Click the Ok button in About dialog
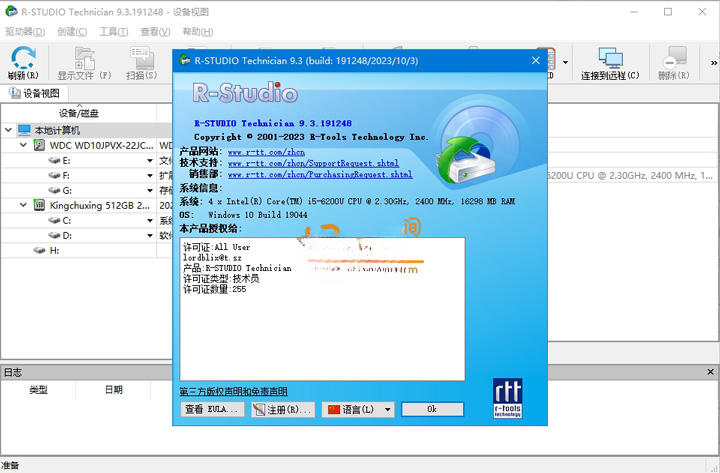720x473 pixels. pos(432,409)
